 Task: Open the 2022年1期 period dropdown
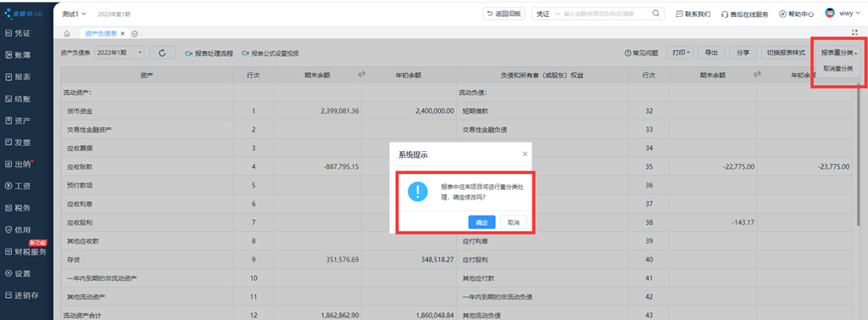pos(119,53)
